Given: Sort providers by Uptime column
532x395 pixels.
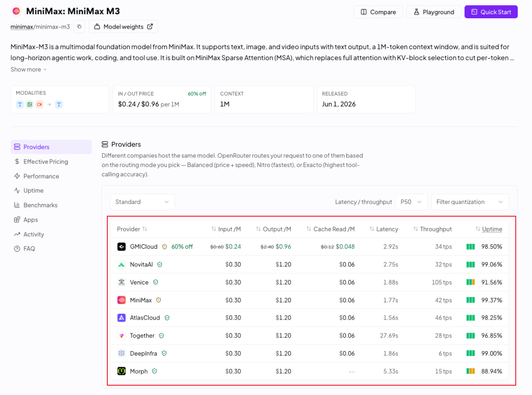Looking at the screenshot, I should [x=489, y=229].
